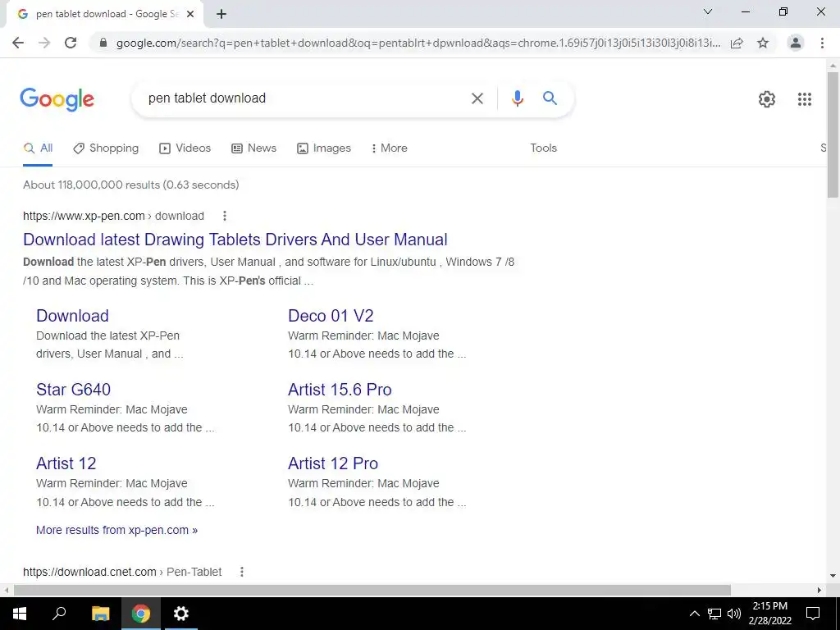Click the https://download.cnet.com URL breadcrumb
The image size is (840, 630).
(x=122, y=572)
